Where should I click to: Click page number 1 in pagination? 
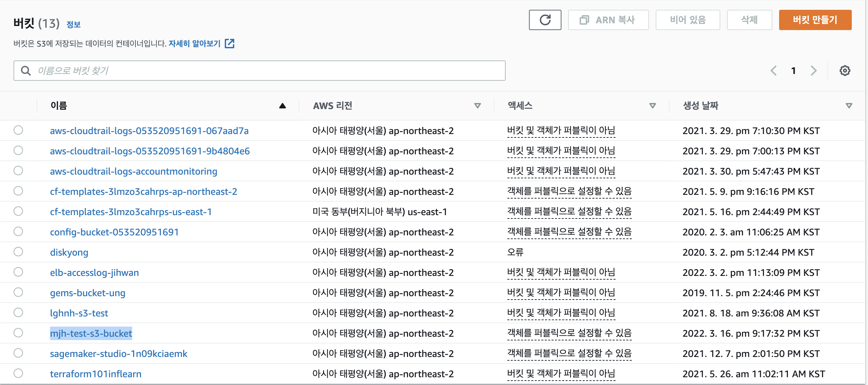point(793,71)
